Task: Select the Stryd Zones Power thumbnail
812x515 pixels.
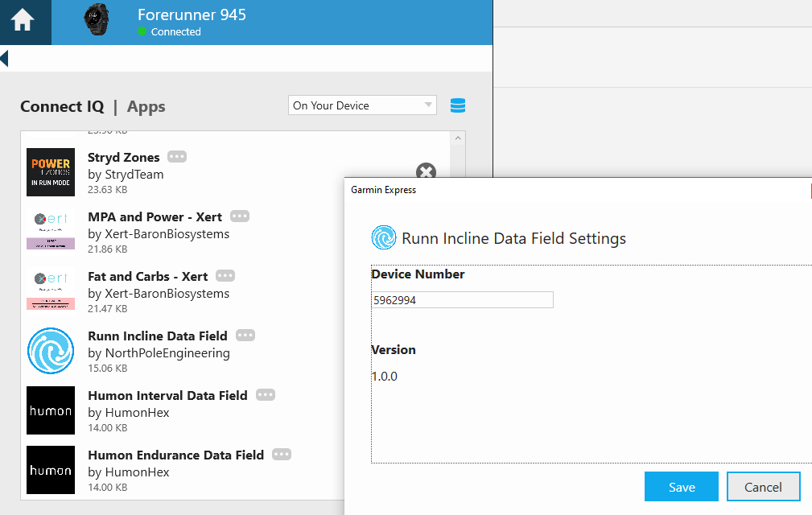Action: pos(51,172)
